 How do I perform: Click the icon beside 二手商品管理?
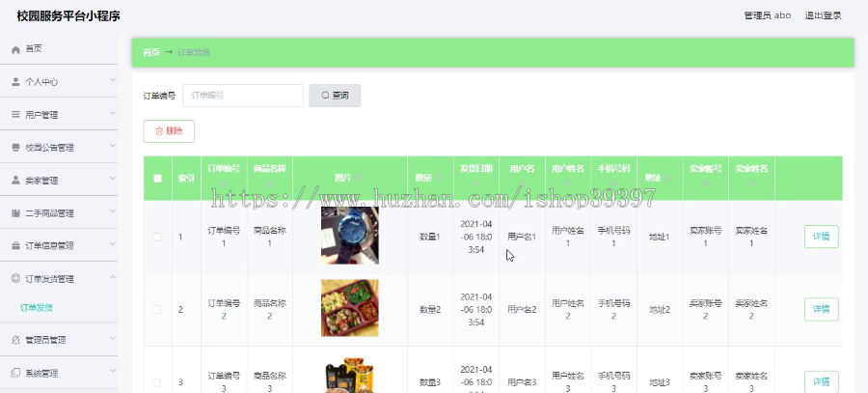tap(15, 213)
